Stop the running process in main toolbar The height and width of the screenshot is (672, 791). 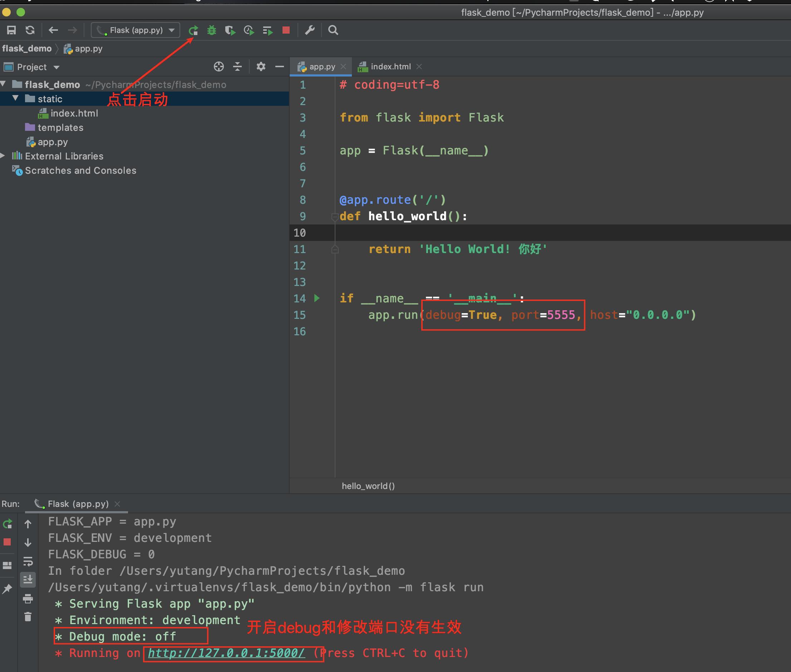point(286,30)
